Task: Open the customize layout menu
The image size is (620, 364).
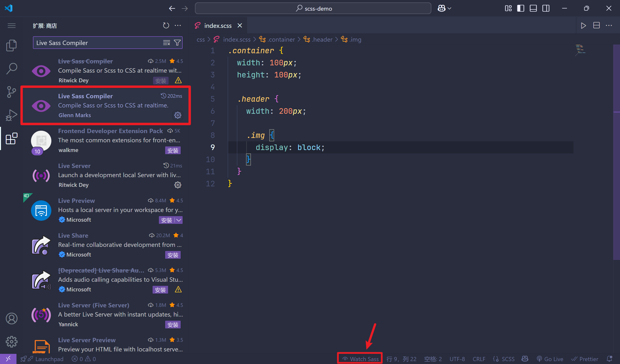Action: 508,8
